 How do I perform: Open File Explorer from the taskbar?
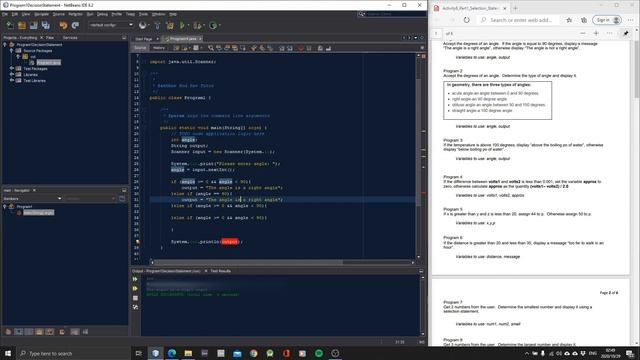click(188, 353)
